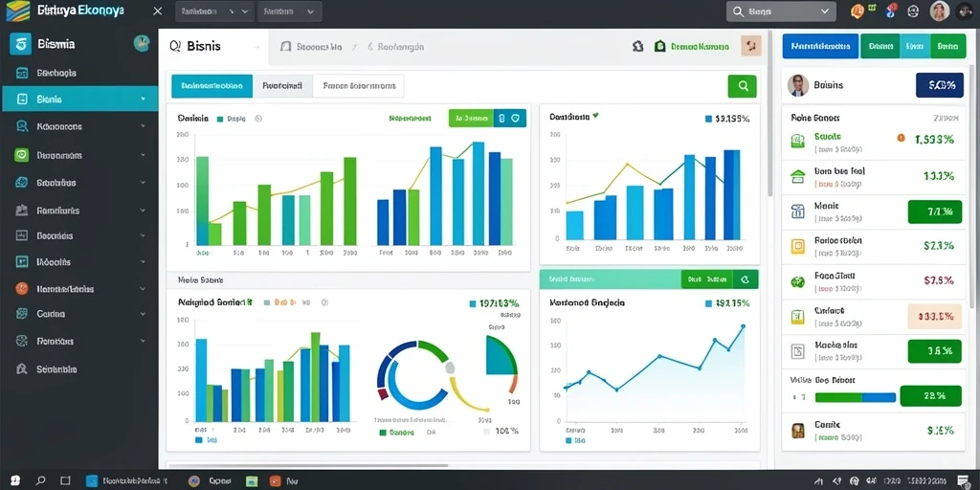Click the green-blue progress bar
Image resolution: width=980 pixels, height=490 pixels.
(x=855, y=397)
